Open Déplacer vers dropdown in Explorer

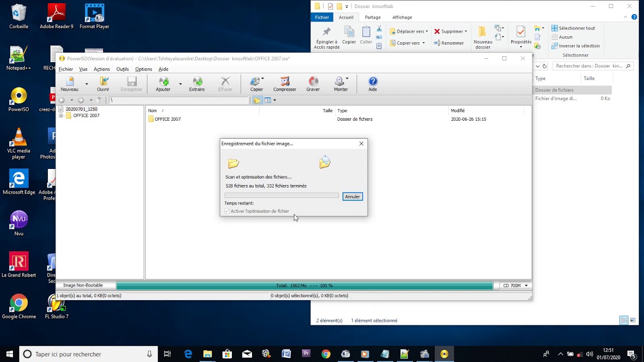click(409, 31)
